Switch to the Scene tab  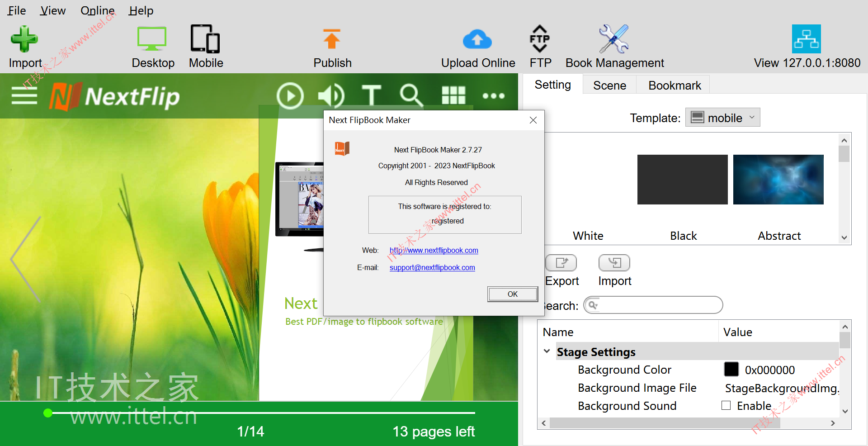click(609, 85)
